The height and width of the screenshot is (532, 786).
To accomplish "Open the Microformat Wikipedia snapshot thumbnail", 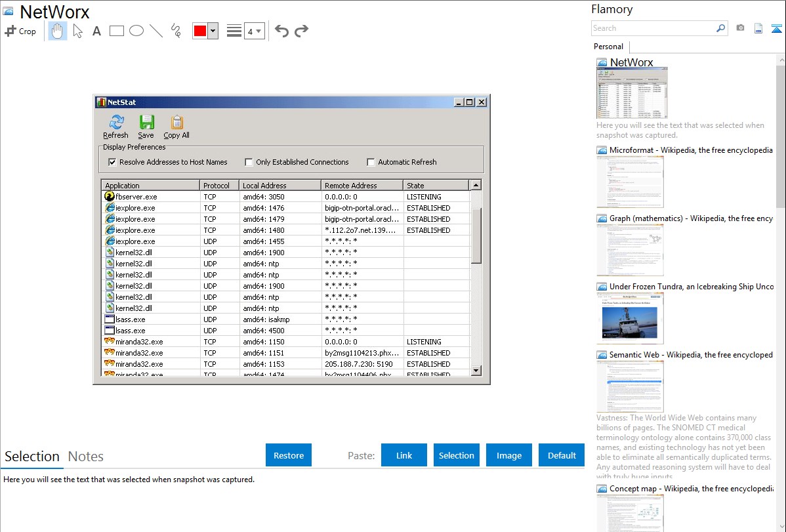I will click(x=630, y=182).
